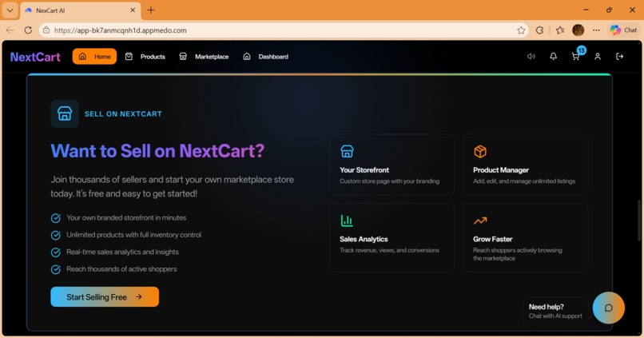Expand the tab search chevron dropdown
This screenshot has height=338, width=644.
pyautogui.click(x=10, y=10)
